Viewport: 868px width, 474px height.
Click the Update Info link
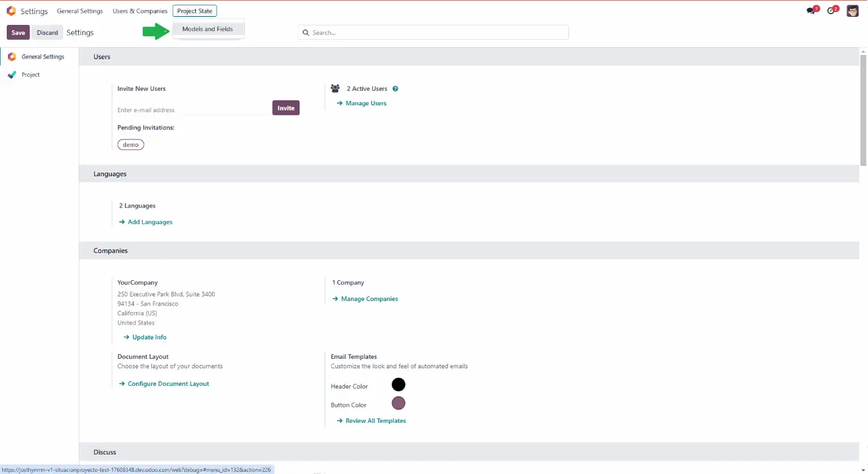click(x=145, y=337)
